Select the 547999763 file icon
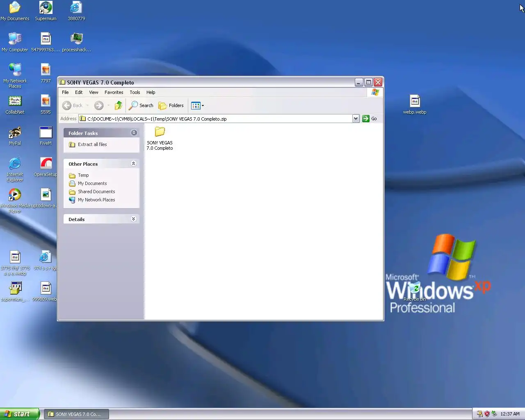 click(46, 42)
